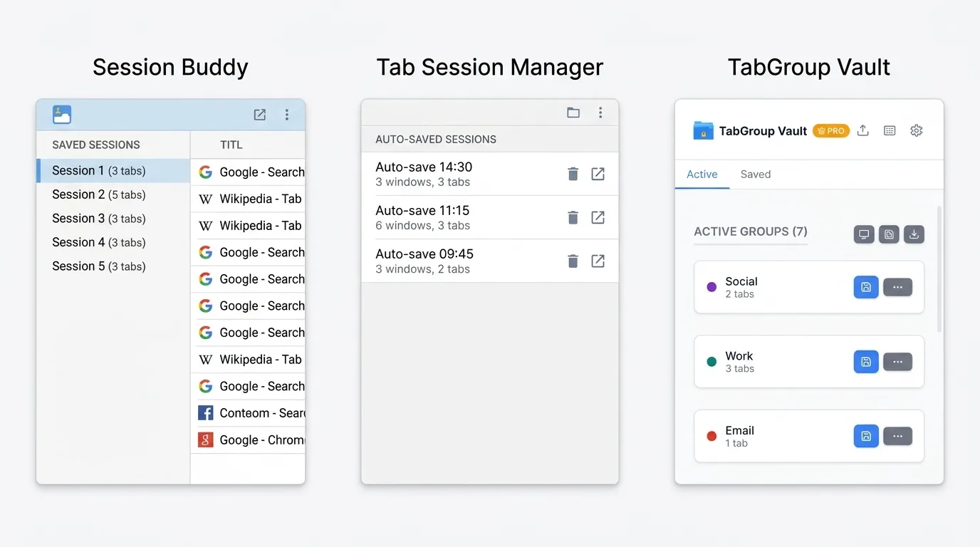This screenshot has height=547, width=980.
Task: Click the download icon beside Active Groups
Action: [914, 234]
